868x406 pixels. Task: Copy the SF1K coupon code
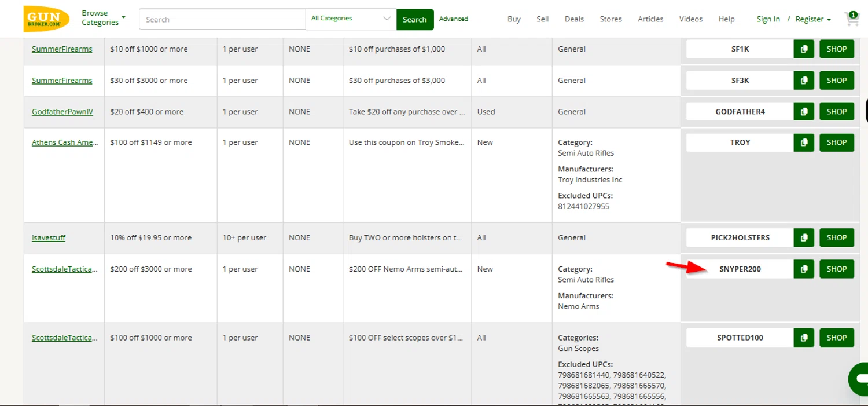coord(804,49)
